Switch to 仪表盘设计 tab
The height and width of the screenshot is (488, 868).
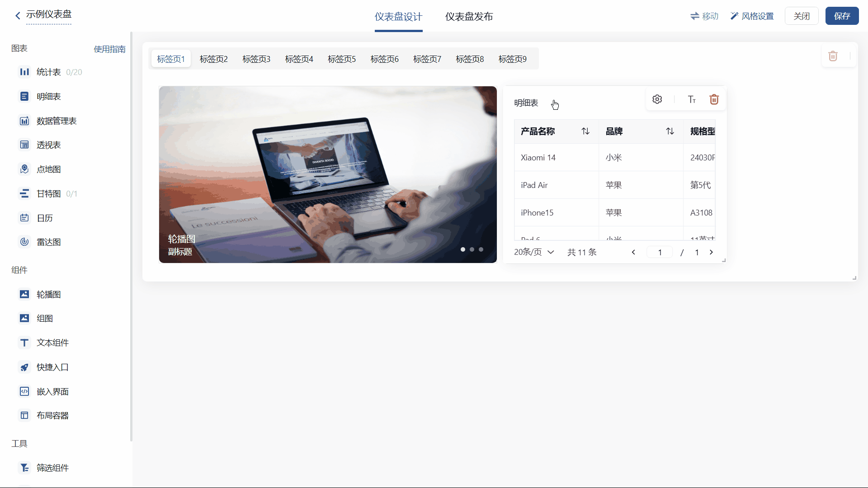coord(398,17)
